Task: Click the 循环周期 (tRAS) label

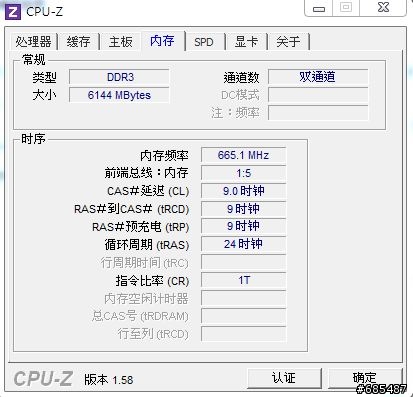Action: point(147,245)
